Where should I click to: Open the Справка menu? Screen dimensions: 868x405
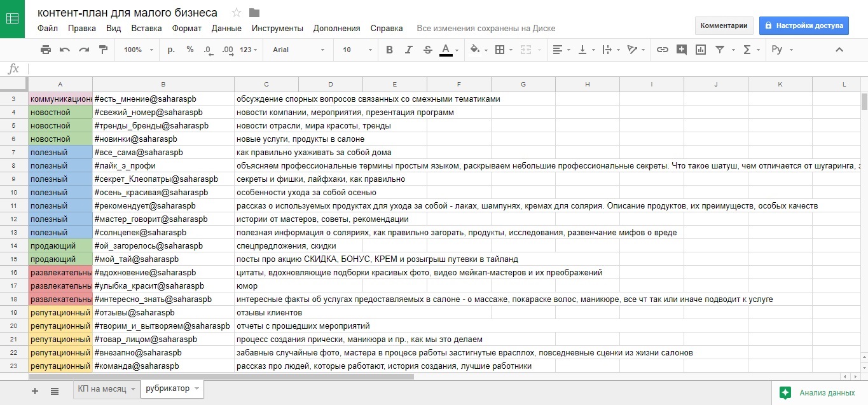point(387,28)
